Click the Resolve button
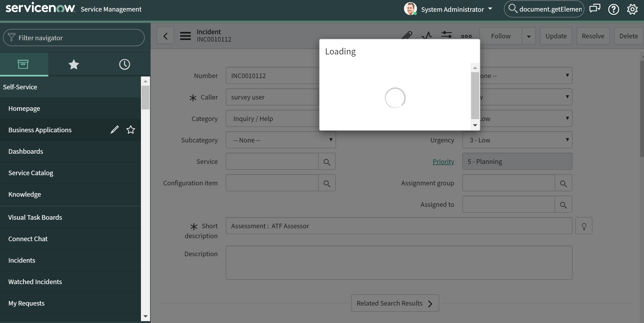The height and width of the screenshot is (323, 644). point(593,36)
